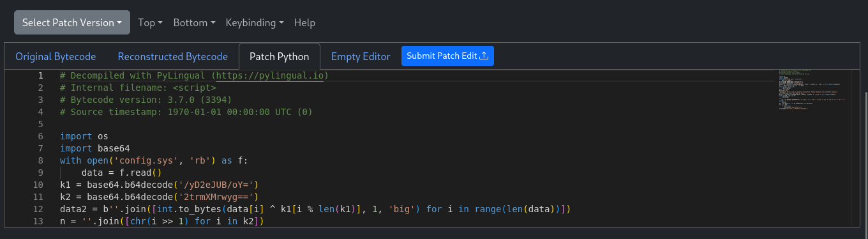Viewport: 868px width, 239px height.
Task: Expand the Bottom dropdown menu
Action: (x=194, y=22)
